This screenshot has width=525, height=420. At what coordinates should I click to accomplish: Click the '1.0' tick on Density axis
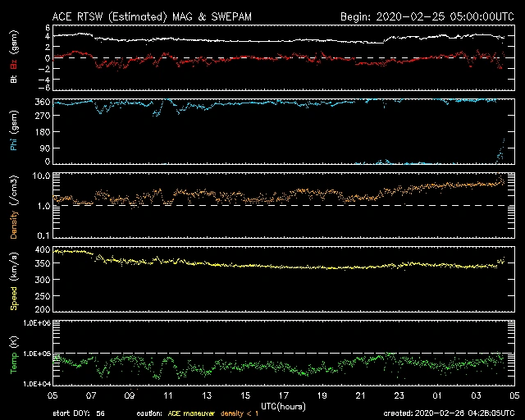[x=43, y=206]
